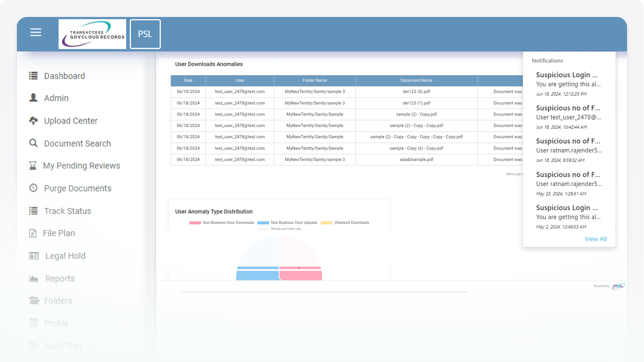The height and width of the screenshot is (362, 644).
Task: Open the Admin menu item
Action: tap(56, 98)
